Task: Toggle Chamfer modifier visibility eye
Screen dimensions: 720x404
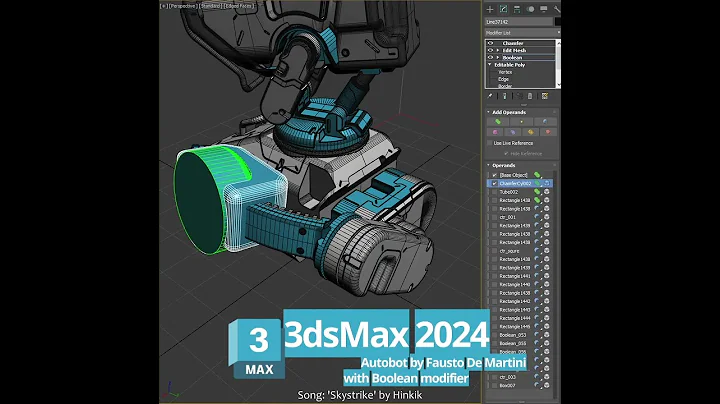Action: 490,43
